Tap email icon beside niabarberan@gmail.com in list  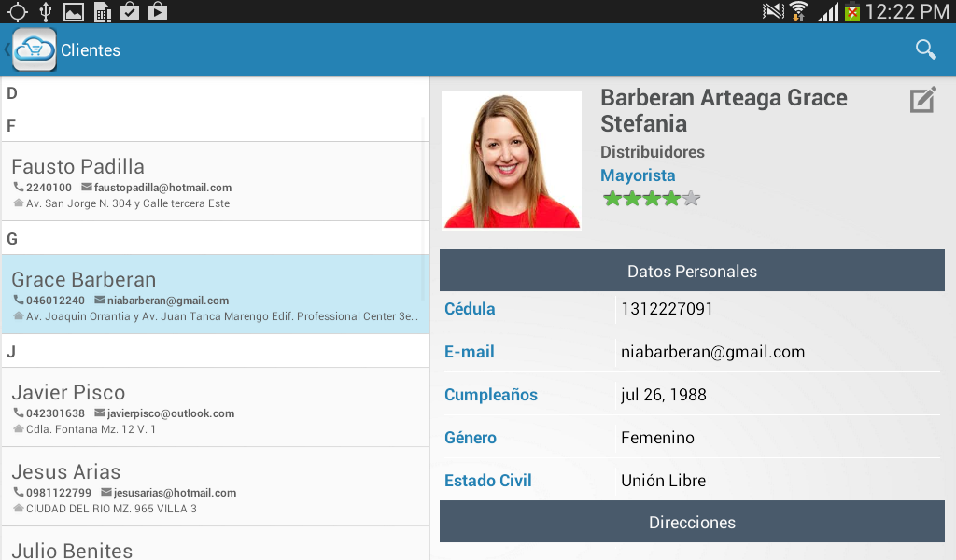[x=100, y=300]
